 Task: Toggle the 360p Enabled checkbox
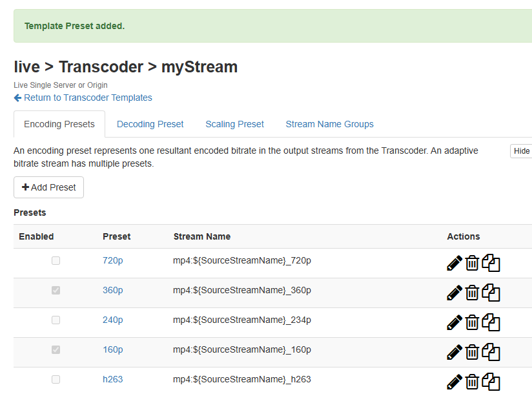tap(56, 291)
